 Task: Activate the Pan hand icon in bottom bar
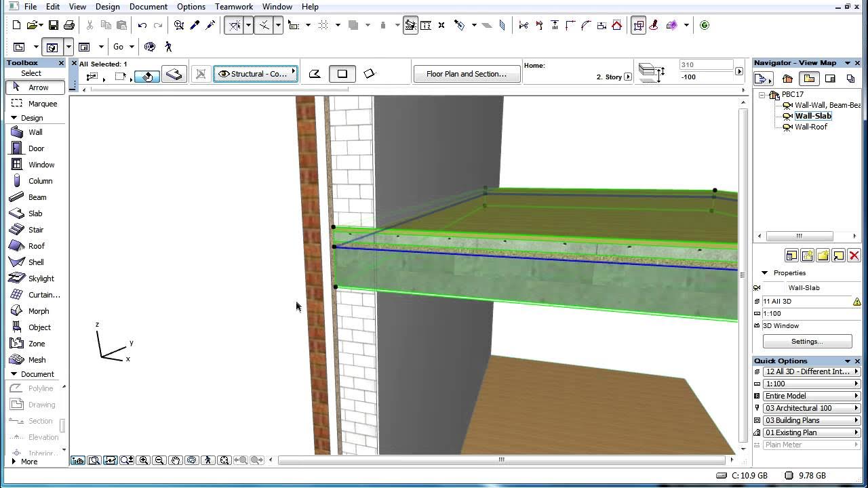coord(176,460)
